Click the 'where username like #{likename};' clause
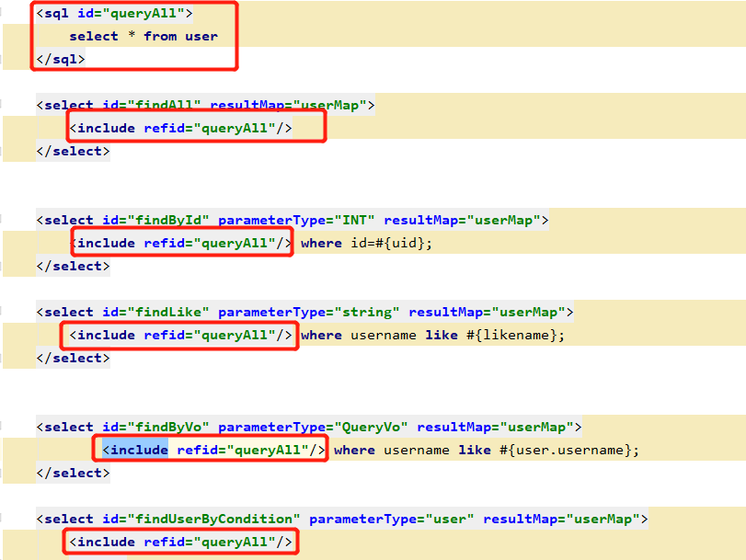This screenshot has width=746, height=560. [433, 335]
